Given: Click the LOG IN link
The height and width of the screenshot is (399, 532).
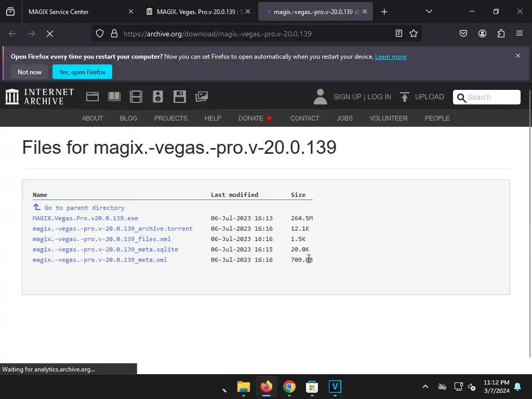Looking at the screenshot, I should (x=379, y=97).
